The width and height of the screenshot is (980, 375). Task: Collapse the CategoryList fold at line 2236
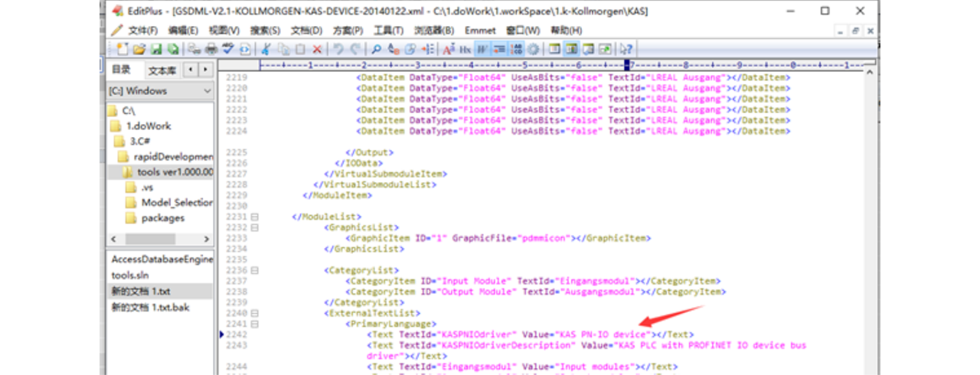254,270
